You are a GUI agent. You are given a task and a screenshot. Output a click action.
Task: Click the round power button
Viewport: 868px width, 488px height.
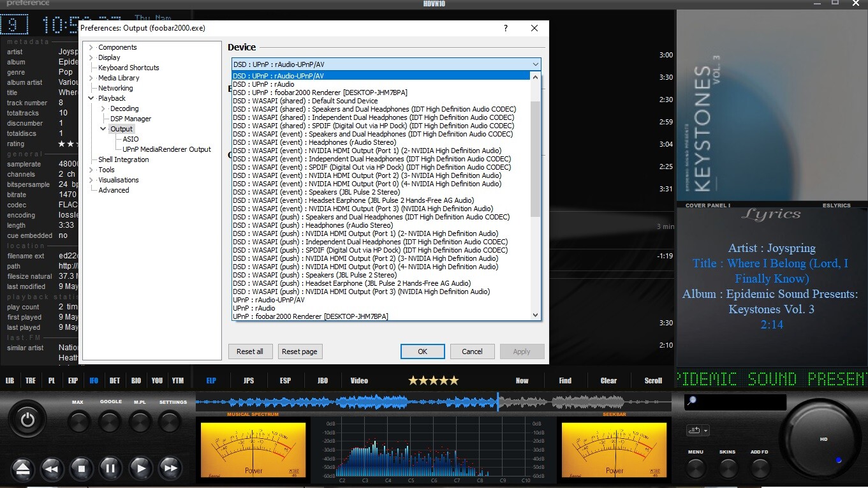27,419
